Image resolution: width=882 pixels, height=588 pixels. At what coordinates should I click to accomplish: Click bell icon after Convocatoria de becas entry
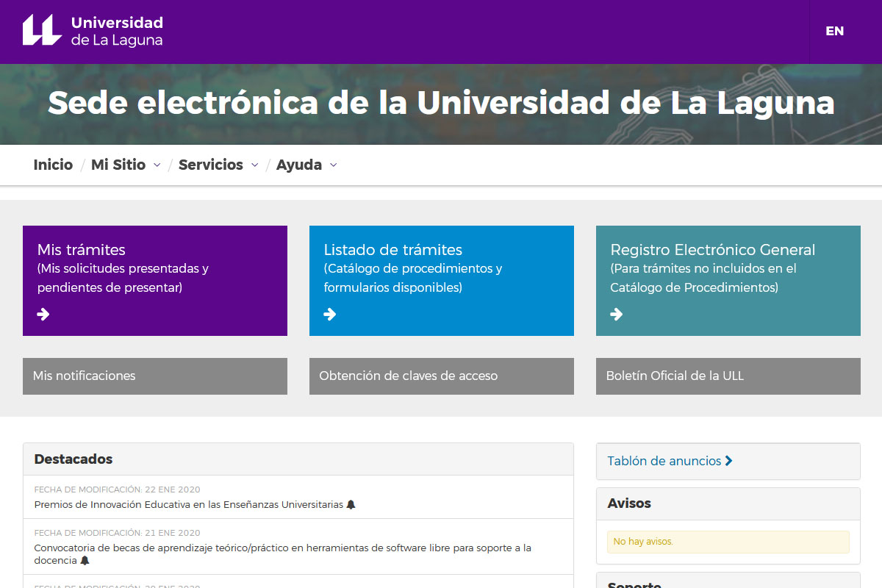[x=85, y=561]
